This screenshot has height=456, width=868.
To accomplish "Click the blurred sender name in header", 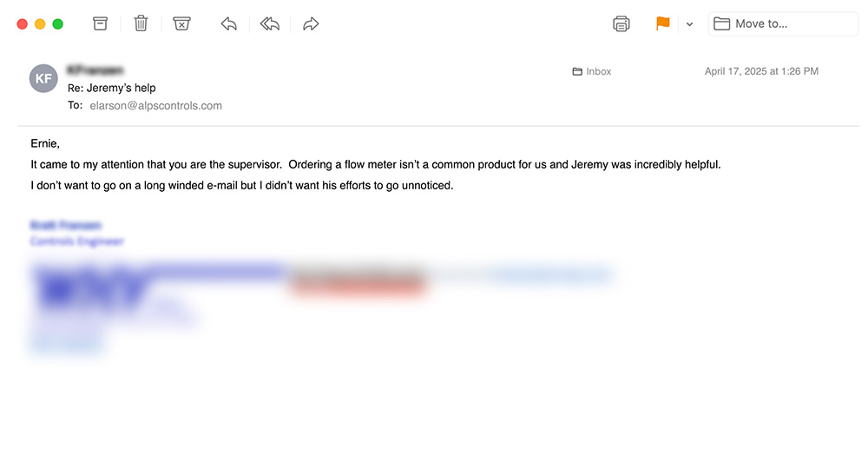I will pyautogui.click(x=95, y=70).
